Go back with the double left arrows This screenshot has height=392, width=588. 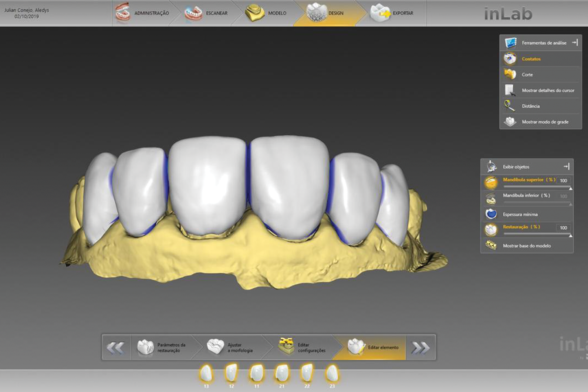(116, 348)
